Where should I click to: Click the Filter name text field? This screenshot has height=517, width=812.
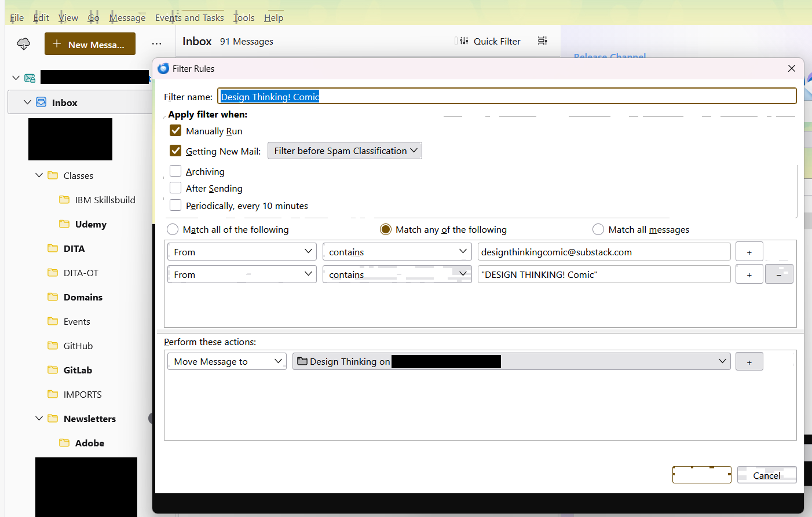pyautogui.click(x=507, y=96)
